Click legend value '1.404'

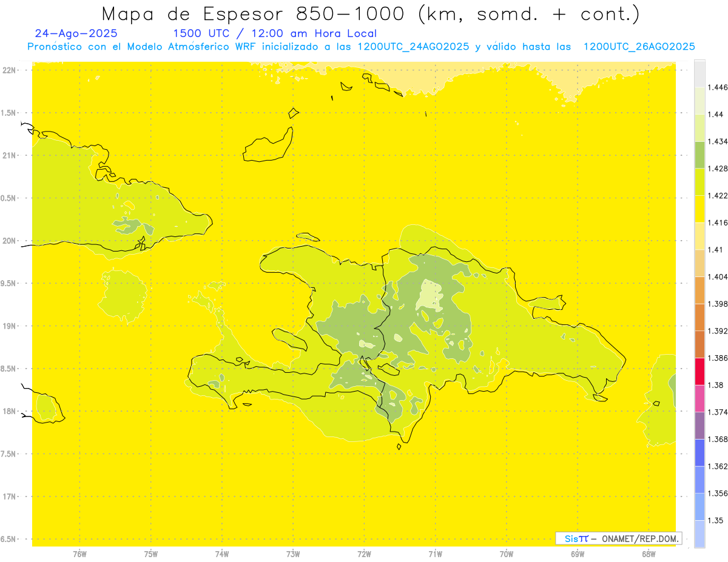(x=718, y=276)
